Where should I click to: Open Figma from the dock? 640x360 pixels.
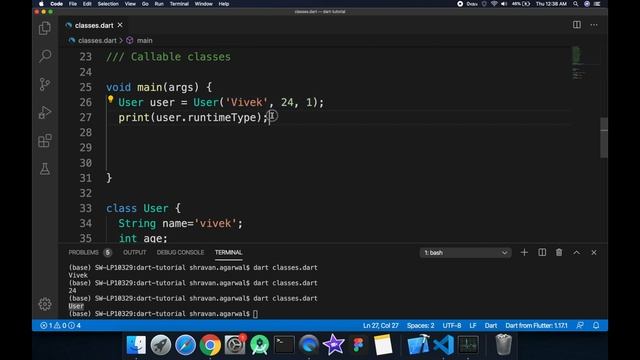pyautogui.click(x=358, y=345)
